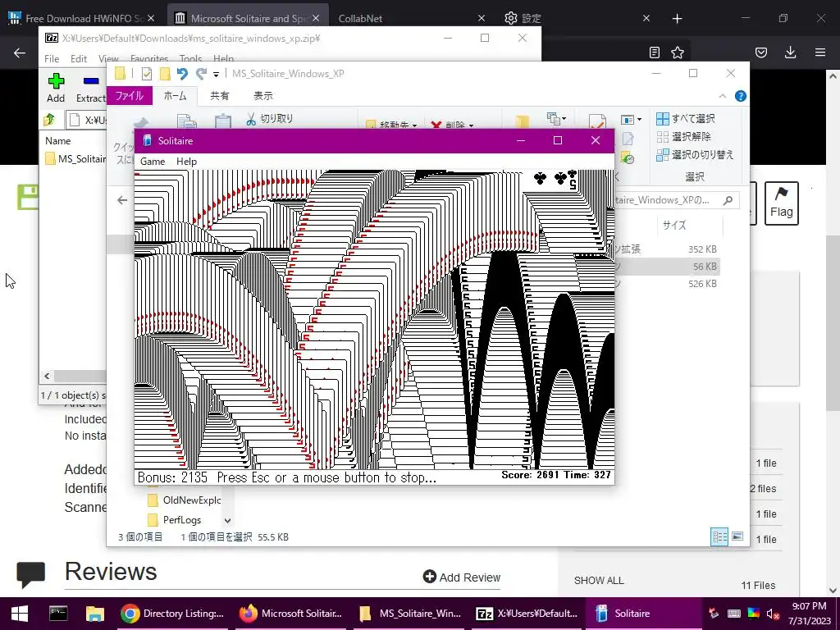Screen dimensions: 840x630
Task: Click the browser back arrow
Action: (x=20, y=52)
